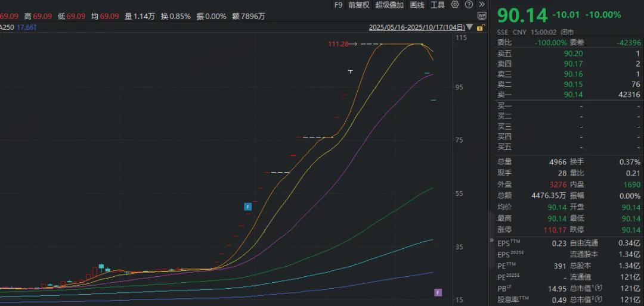Click the purple F marker near bottom
Viewport: 644px width, 306px height.
coord(438,292)
